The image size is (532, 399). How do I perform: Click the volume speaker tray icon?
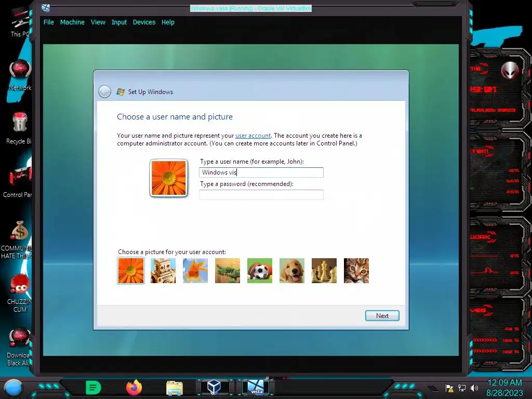click(474, 388)
